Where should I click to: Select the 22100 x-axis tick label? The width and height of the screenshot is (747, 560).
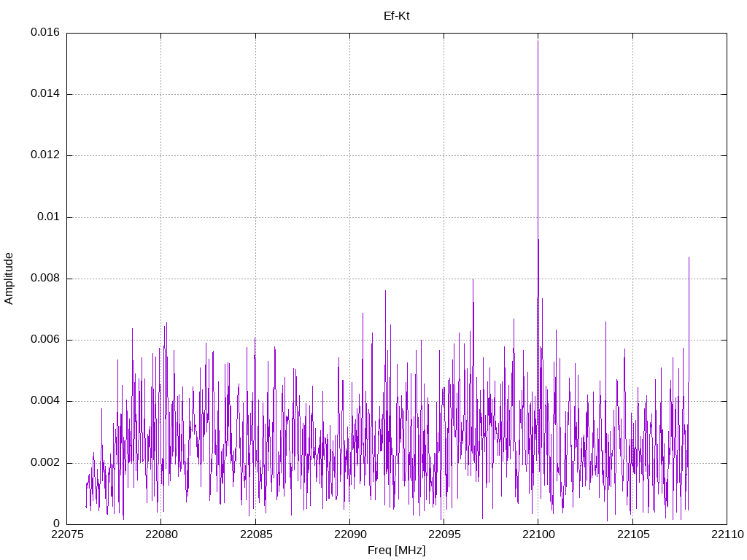coord(538,535)
